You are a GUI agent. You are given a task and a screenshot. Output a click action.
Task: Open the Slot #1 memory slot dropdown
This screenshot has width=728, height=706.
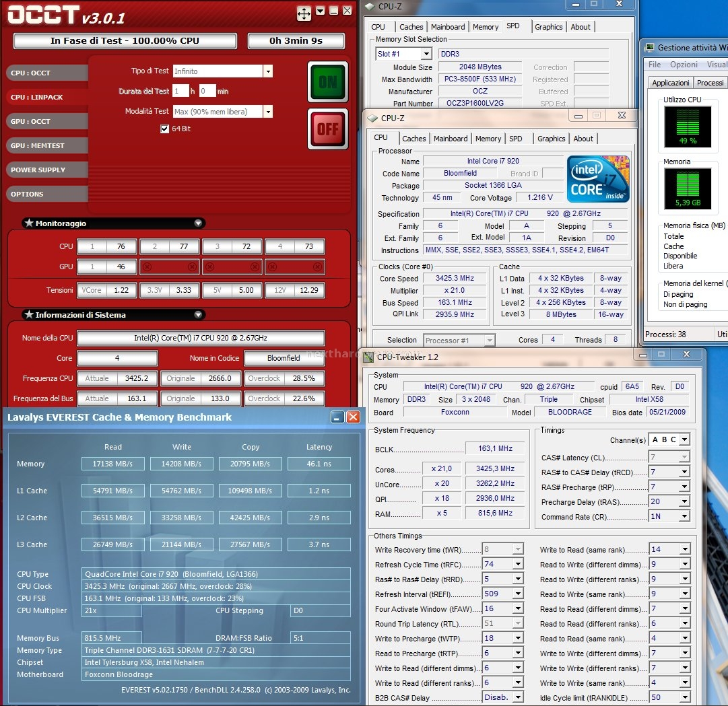[x=427, y=54]
